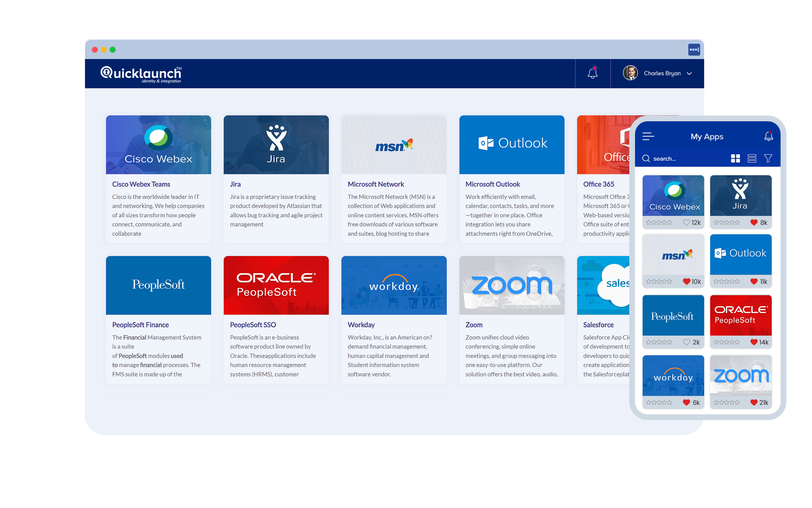The height and width of the screenshot is (508, 812).
Task: Open the Cisco Webex Teams title link
Action: click(x=141, y=184)
